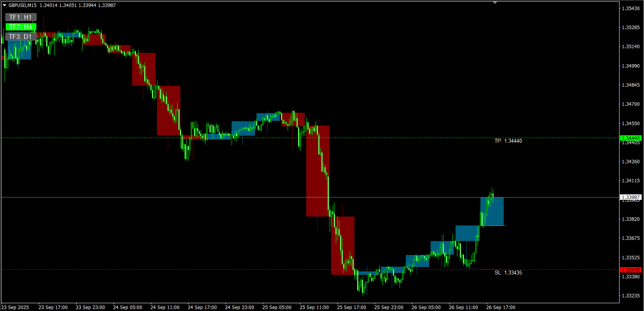
Task: Toggle the TF3: D1 timeframe button
Action: 21,37
